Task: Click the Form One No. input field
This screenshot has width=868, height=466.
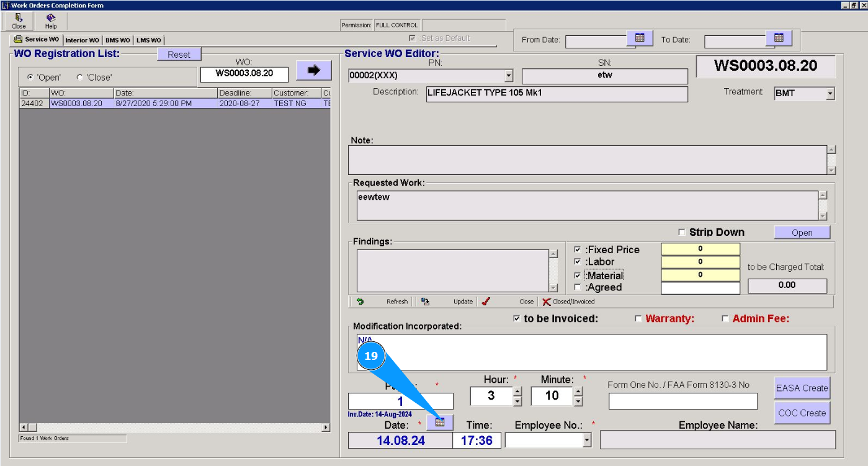Action: point(682,401)
